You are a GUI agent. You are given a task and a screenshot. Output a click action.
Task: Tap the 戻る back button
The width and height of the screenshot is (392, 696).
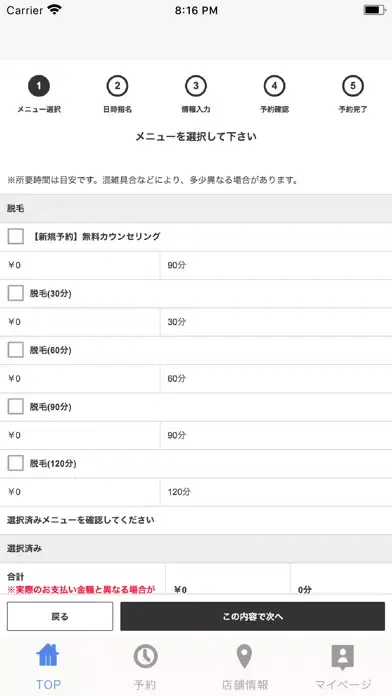[60, 617]
